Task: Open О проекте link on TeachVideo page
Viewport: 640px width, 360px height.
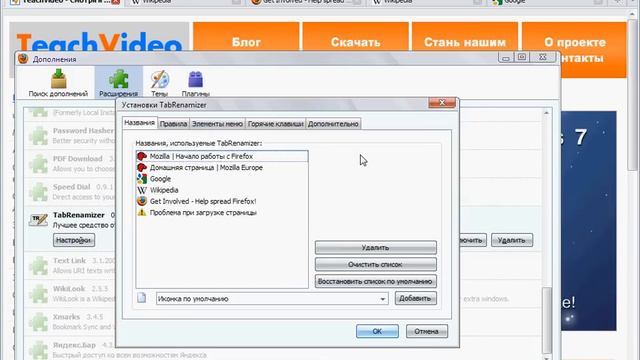Action: [575, 42]
